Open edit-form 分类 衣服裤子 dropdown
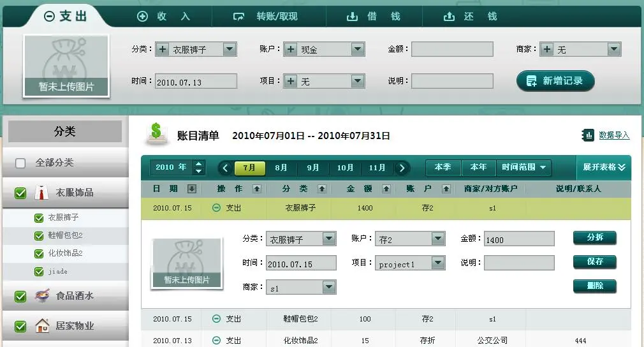 click(x=329, y=239)
